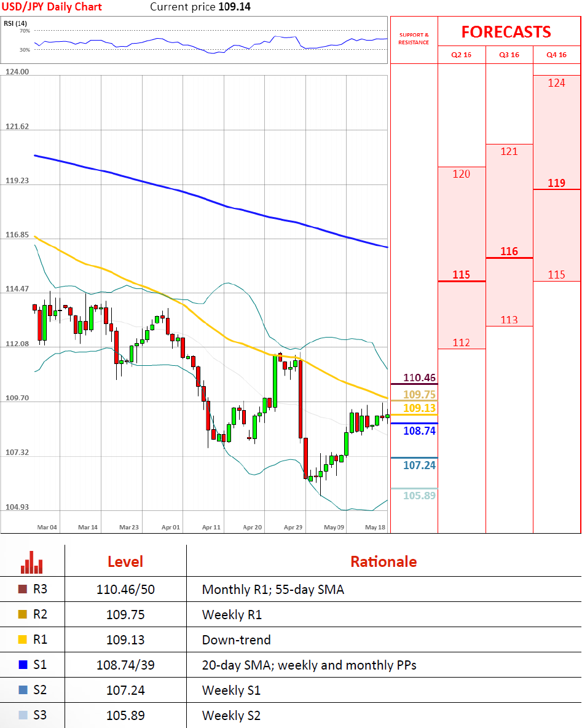Click the R1 yellow color swatch
582x728 pixels.
point(23,639)
